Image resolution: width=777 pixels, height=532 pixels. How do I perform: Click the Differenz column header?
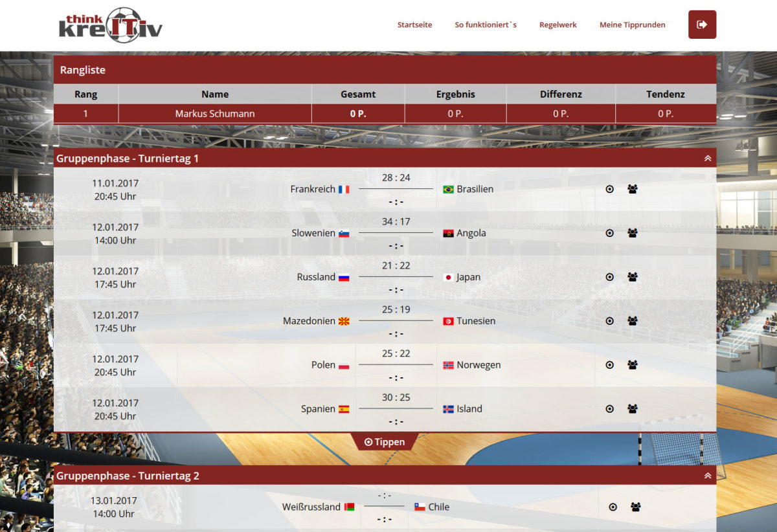[x=561, y=94]
